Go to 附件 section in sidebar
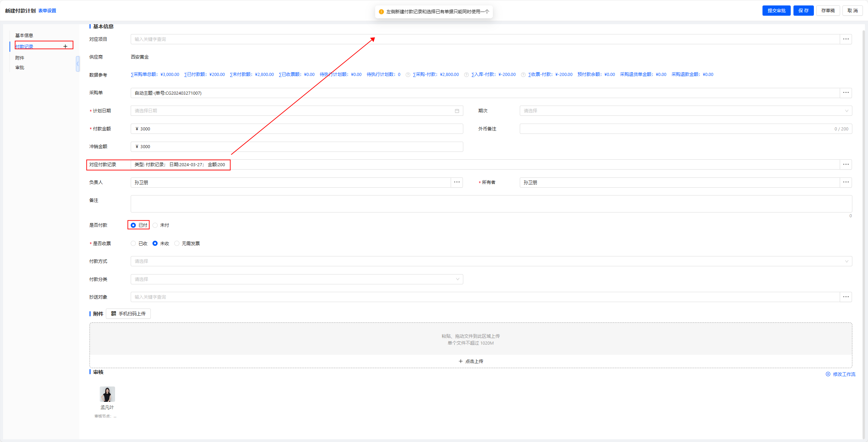Screen dimensions: 868x442 tap(20, 58)
